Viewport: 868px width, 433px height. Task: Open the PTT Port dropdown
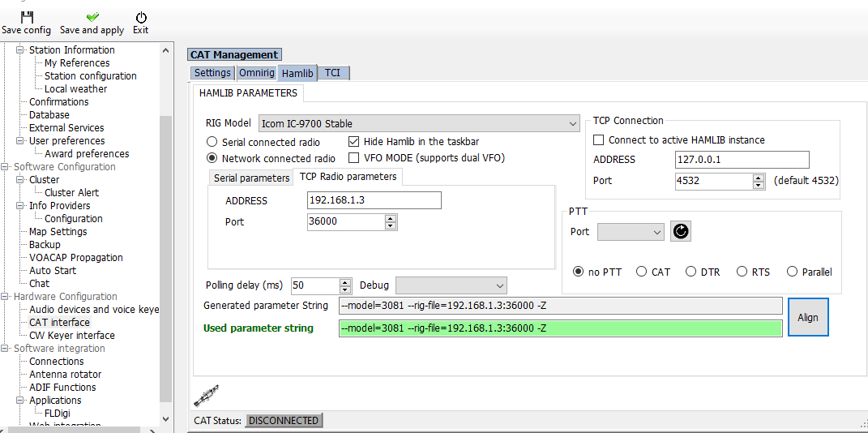point(631,232)
